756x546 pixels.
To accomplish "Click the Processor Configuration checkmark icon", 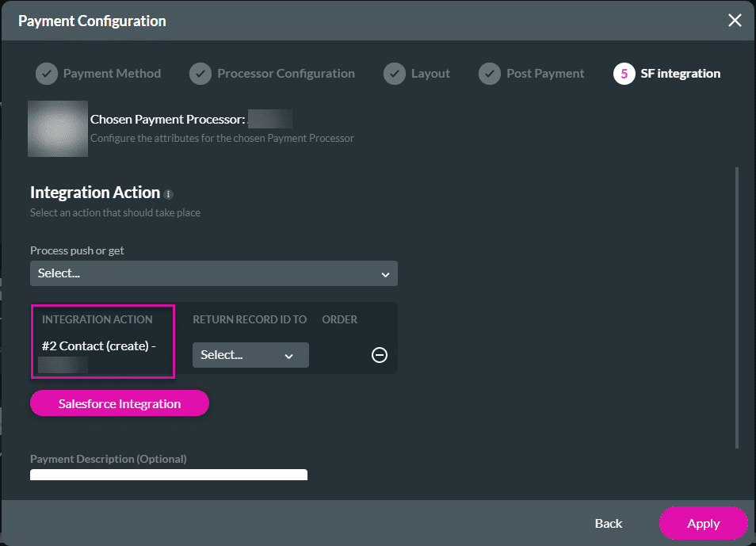I will point(200,74).
